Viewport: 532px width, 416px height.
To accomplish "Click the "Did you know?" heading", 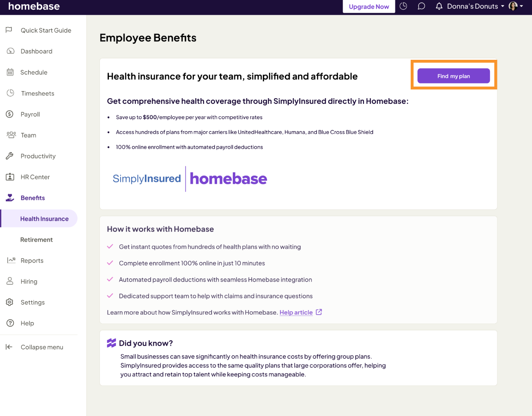I will [146, 343].
